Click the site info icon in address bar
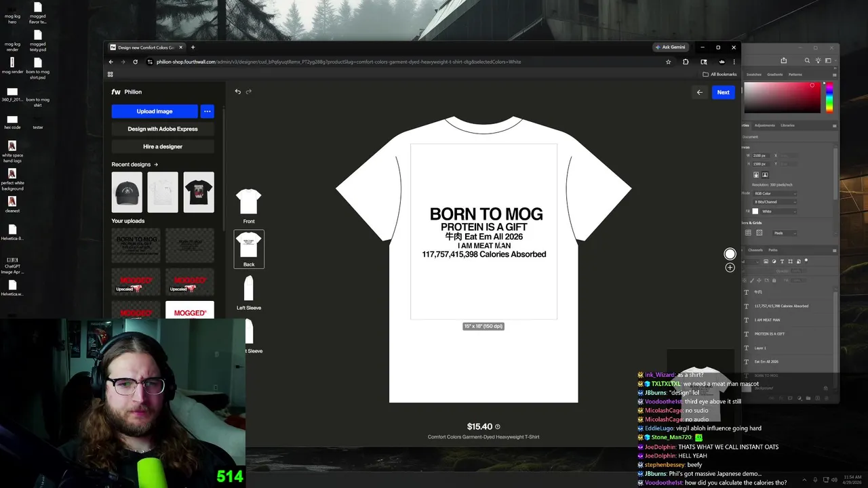This screenshot has height=488, width=868. (x=149, y=62)
